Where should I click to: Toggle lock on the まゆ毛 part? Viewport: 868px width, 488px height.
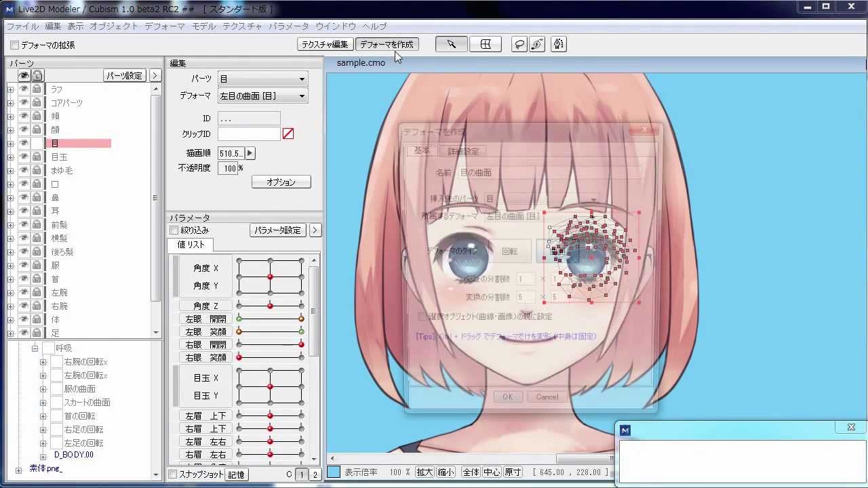(37, 171)
